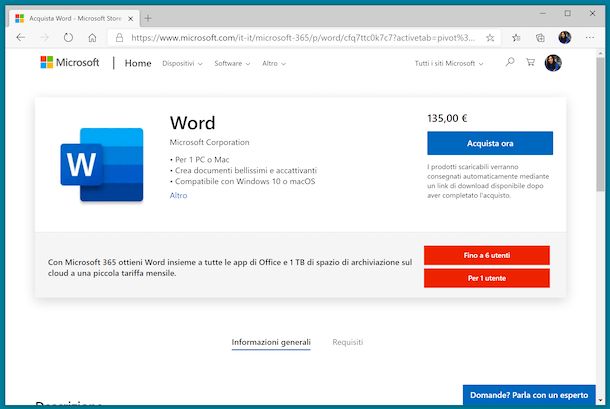Image resolution: width=610 pixels, height=409 pixels.
Task: Open site search magnifier icon
Action: pos(510,62)
